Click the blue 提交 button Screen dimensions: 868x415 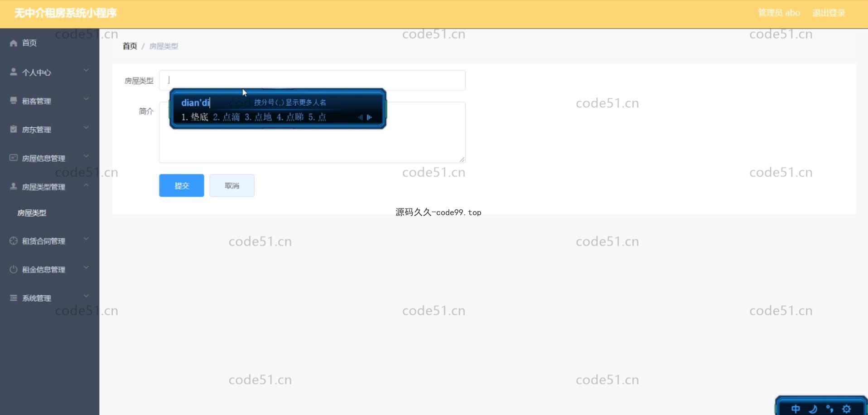coord(182,185)
